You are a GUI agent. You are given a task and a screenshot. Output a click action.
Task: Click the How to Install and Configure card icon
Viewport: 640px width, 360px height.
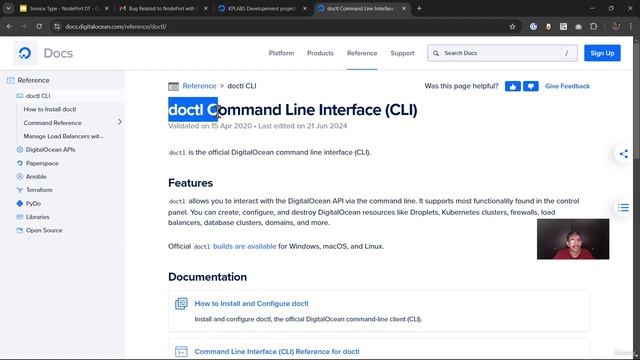point(181,304)
